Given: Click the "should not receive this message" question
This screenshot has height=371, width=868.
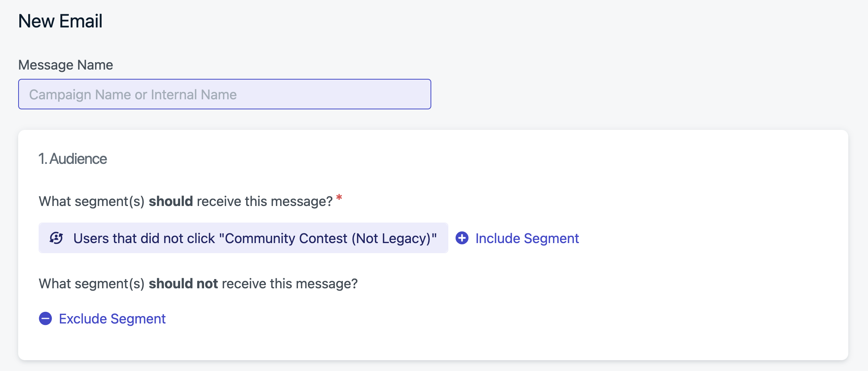Looking at the screenshot, I should tap(198, 284).
